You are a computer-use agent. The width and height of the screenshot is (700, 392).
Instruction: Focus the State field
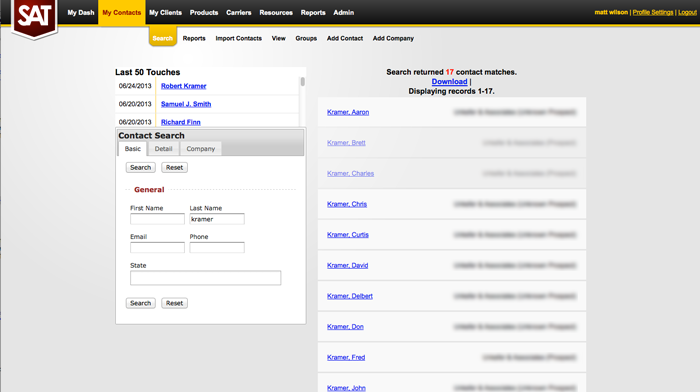(x=205, y=278)
